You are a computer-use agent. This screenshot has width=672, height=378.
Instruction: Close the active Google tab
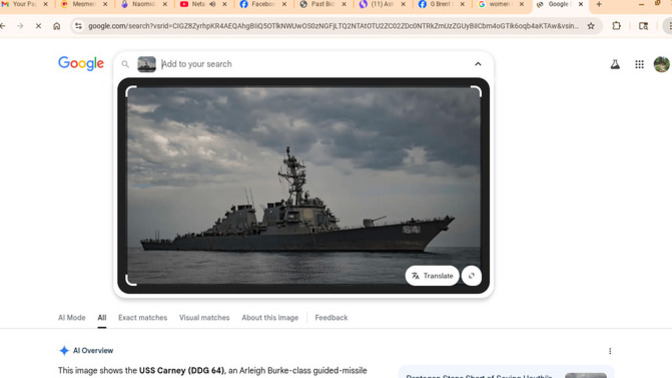(581, 4)
